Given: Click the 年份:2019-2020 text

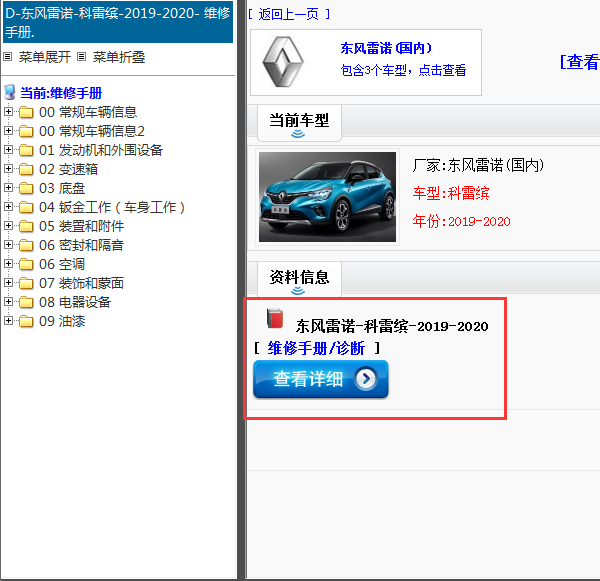Looking at the screenshot, I should [461, 221].
